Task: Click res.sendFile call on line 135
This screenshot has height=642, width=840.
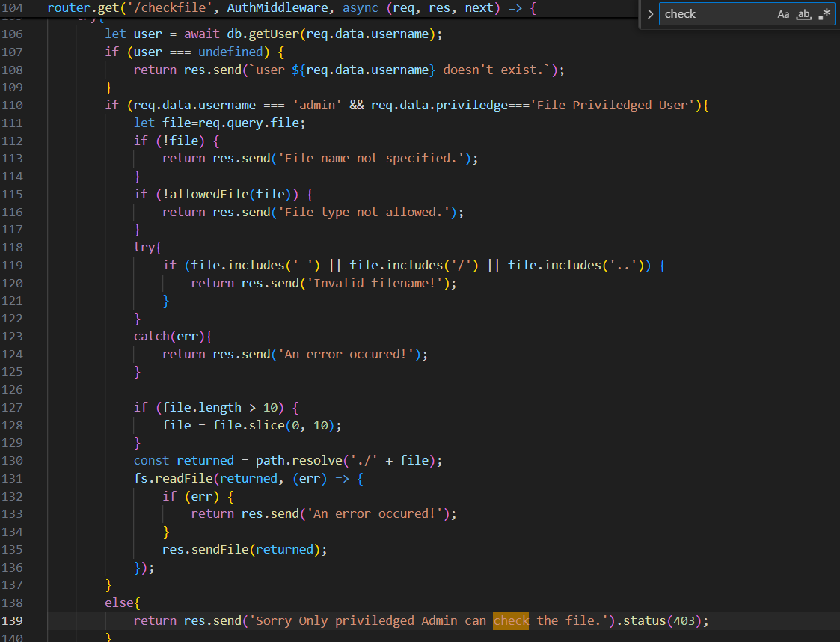Action: (205, 549)
